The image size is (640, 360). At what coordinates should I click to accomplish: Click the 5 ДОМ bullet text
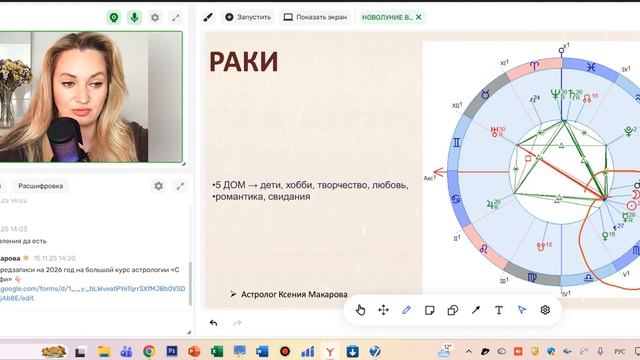(x=310, y=185)
